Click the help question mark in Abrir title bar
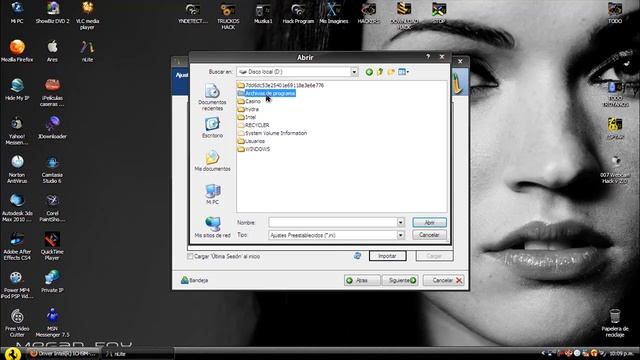The image size is (640, 360). click(x=428, y=57)
